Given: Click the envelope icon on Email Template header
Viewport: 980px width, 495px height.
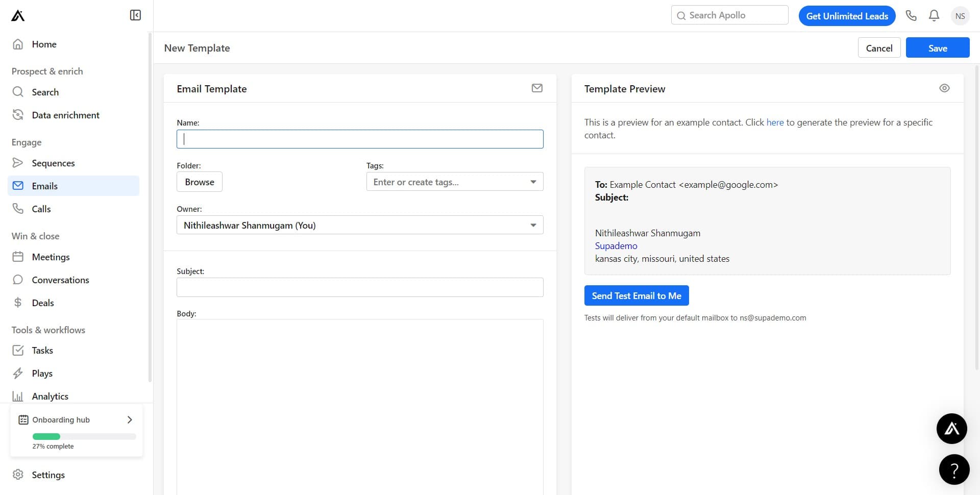Looking at the screenshot, I should (536, 88).
